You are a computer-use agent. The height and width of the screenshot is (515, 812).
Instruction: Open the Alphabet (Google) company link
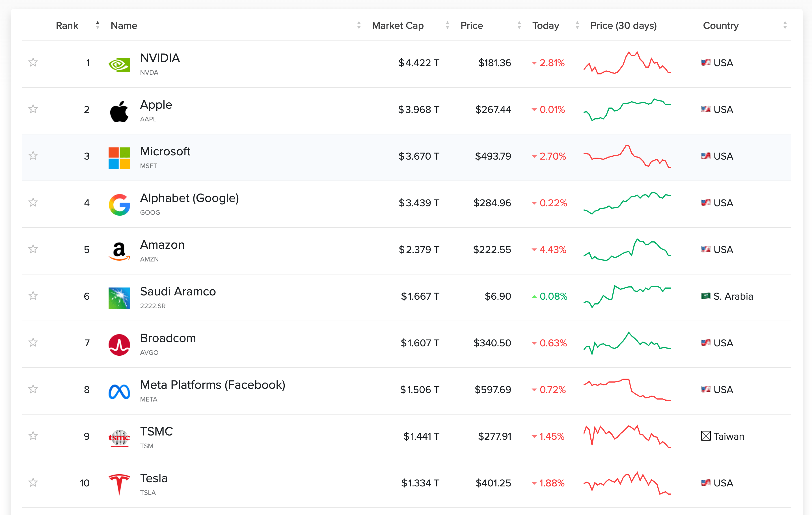tap(189, 198)
